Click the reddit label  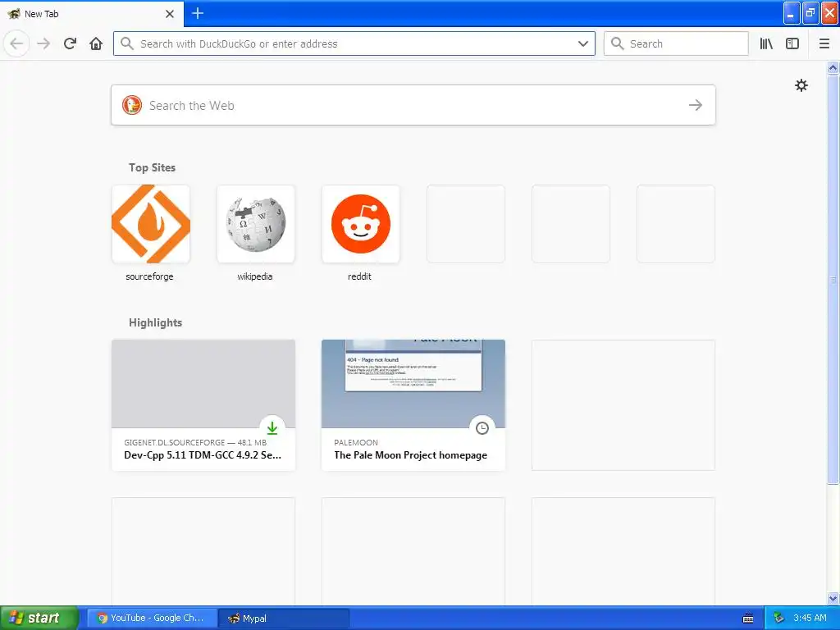(x=359, y=276)
